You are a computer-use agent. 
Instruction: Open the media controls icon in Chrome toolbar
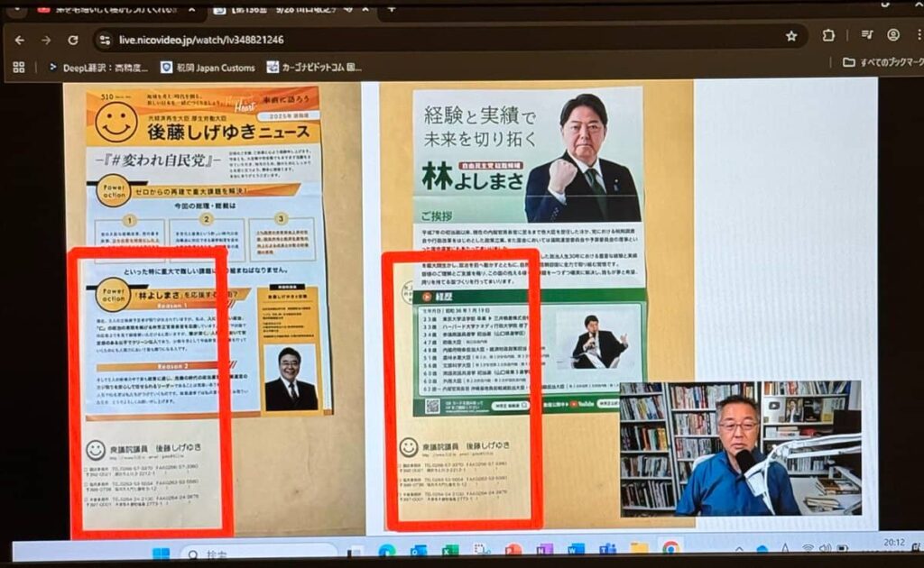coord(866,35)
